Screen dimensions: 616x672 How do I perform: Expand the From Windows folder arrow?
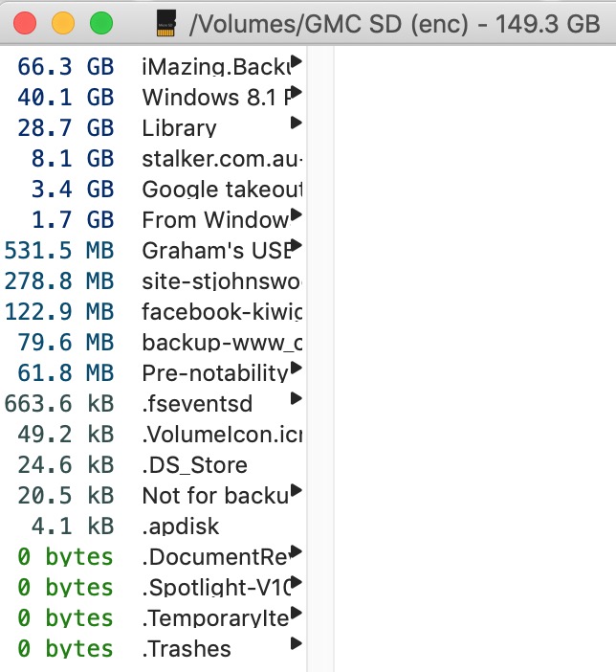coord(297,215)
